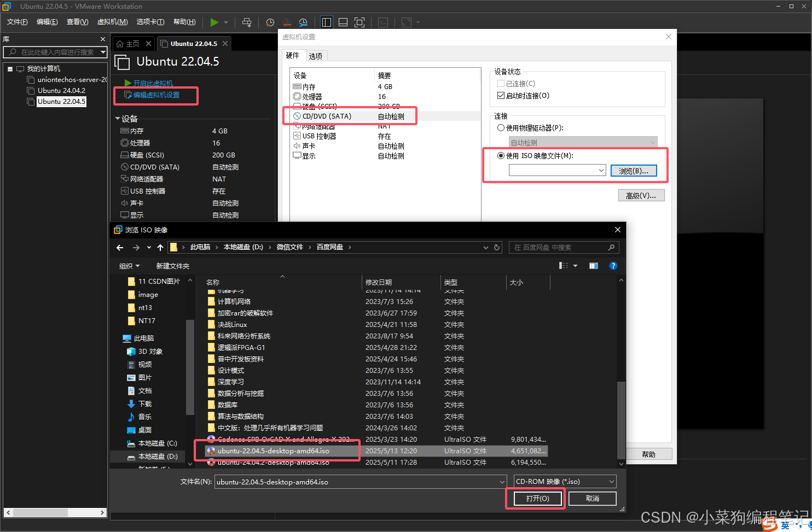Open the ISO image path combo box

557,171
